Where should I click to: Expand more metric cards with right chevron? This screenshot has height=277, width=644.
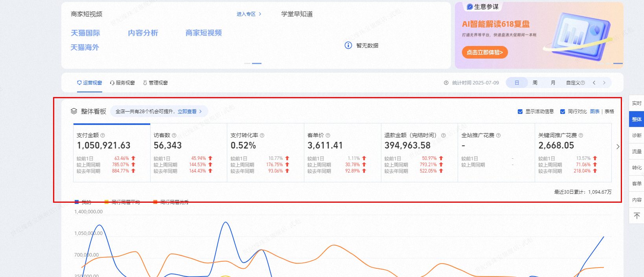point(618,147)
